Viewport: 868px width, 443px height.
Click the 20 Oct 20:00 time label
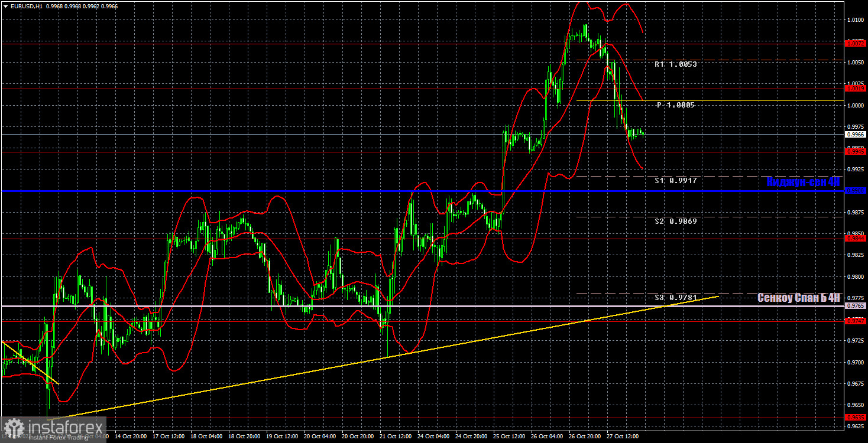[359, 437]
